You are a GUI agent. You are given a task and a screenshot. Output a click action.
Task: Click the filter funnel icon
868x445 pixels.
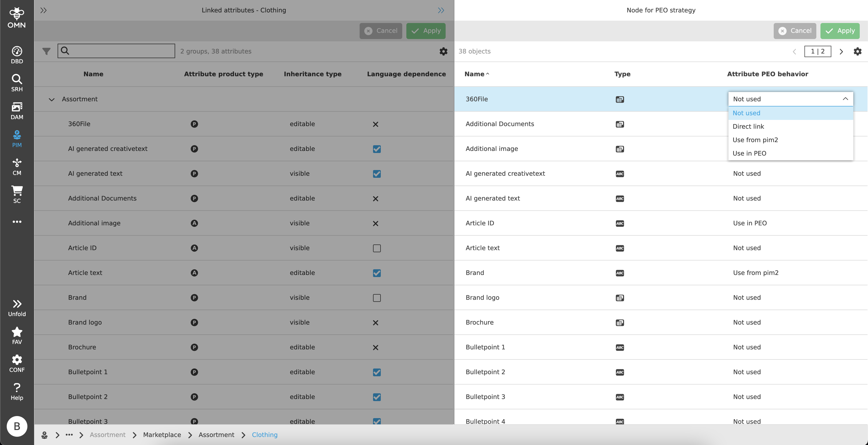click(47, 51)
